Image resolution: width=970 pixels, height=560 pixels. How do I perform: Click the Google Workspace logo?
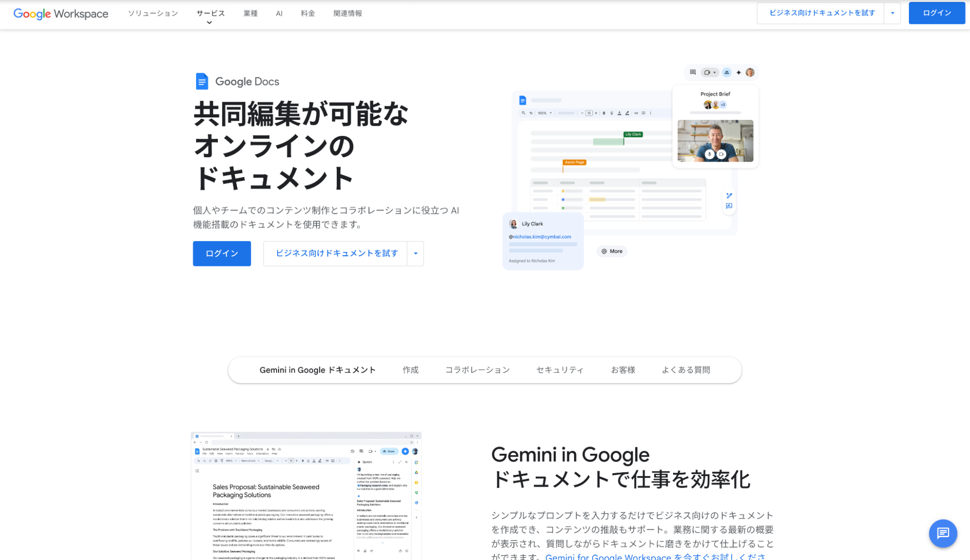pos(61,13)
